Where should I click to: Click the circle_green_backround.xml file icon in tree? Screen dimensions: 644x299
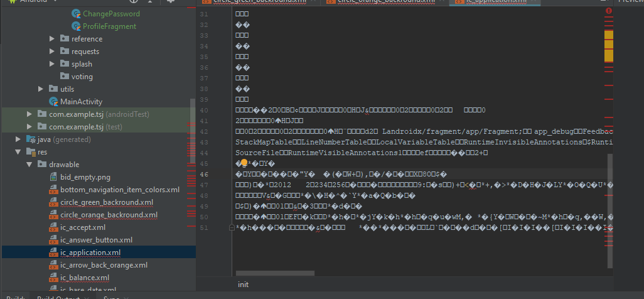[53, 202]
